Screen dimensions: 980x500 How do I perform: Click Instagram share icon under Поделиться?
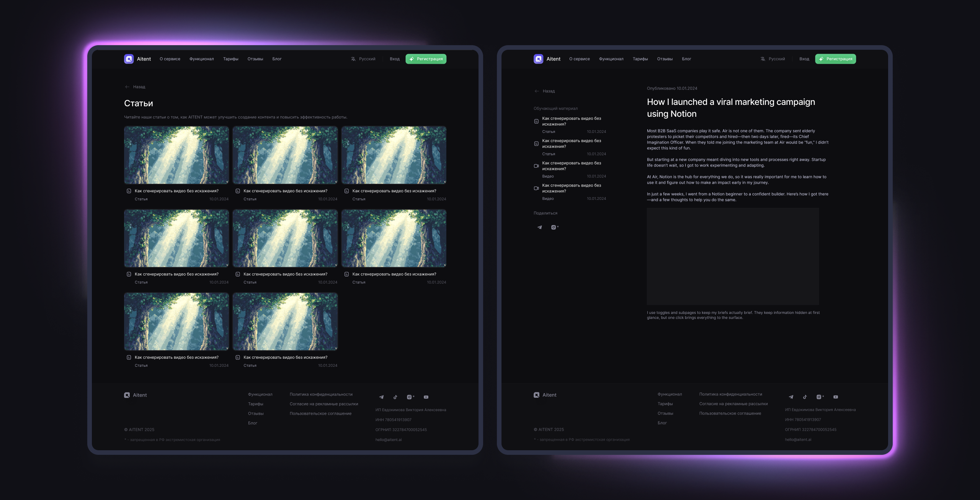pyautogui.click(x=554, y=227)
